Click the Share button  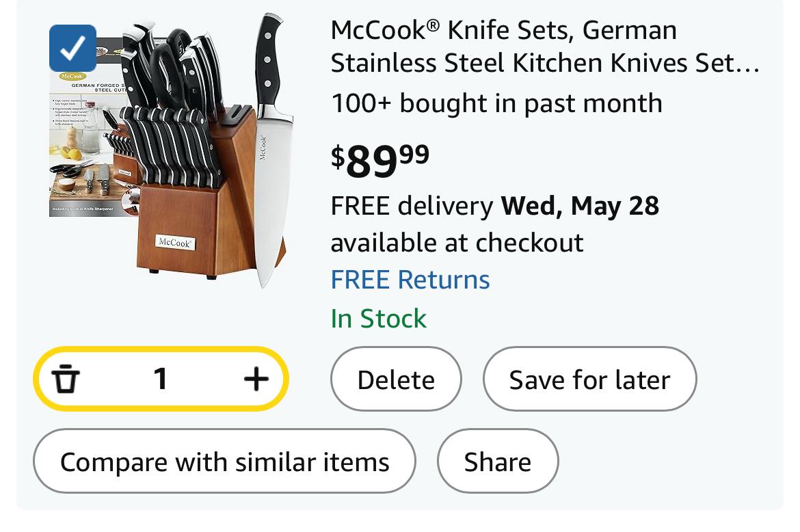(497, 462)
